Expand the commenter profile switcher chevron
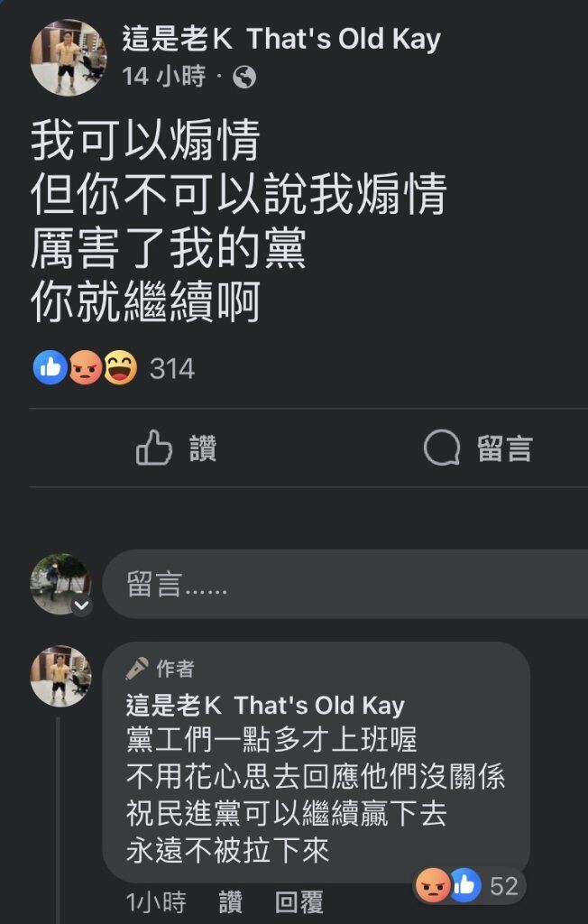588x924 pixels. pos(81,605)
